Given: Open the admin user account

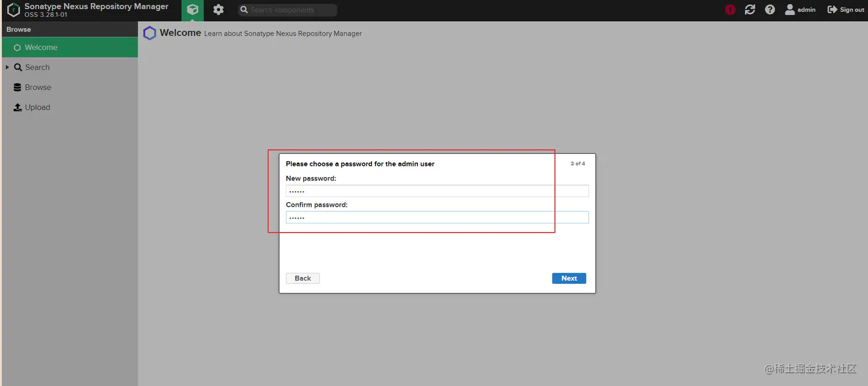Looking at the screenshot, I should click(x=800, y=10).
